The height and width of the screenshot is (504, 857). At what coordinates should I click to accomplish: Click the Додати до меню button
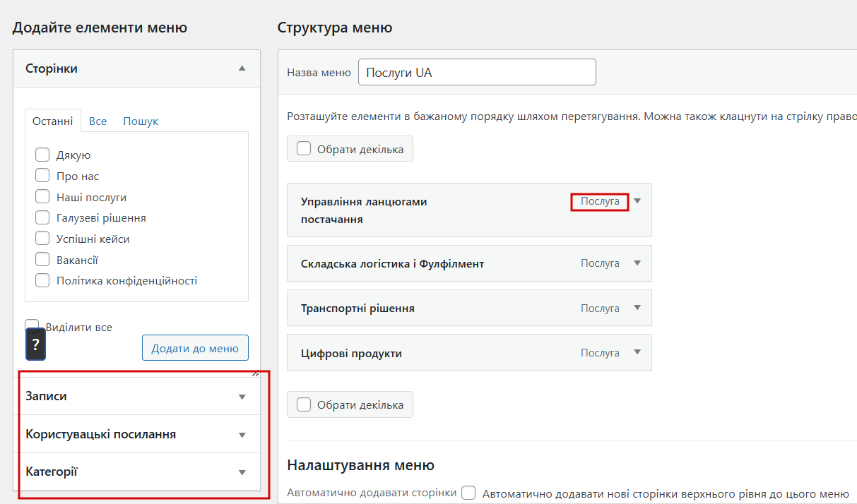[195, 348]
